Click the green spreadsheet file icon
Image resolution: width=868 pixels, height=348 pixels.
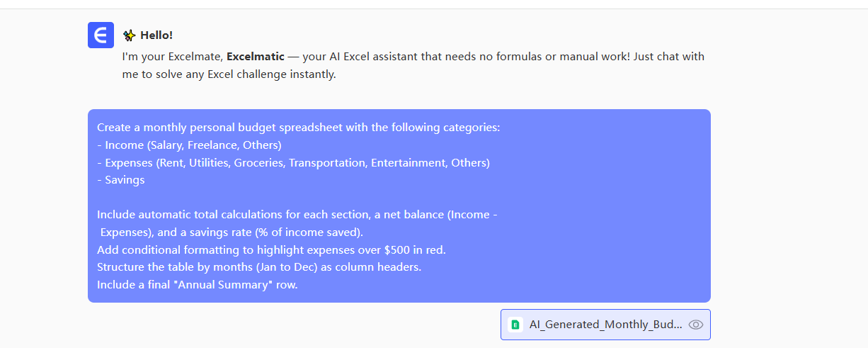tap(516, 325)
